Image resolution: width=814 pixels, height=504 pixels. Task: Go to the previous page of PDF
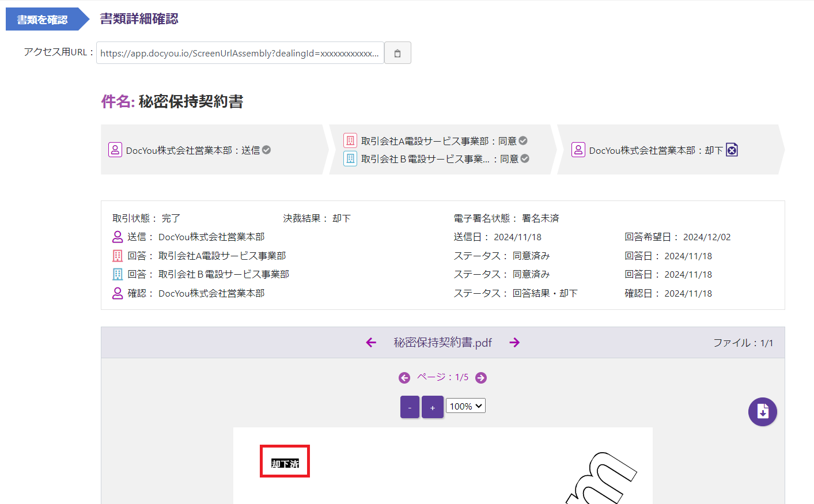404,378
